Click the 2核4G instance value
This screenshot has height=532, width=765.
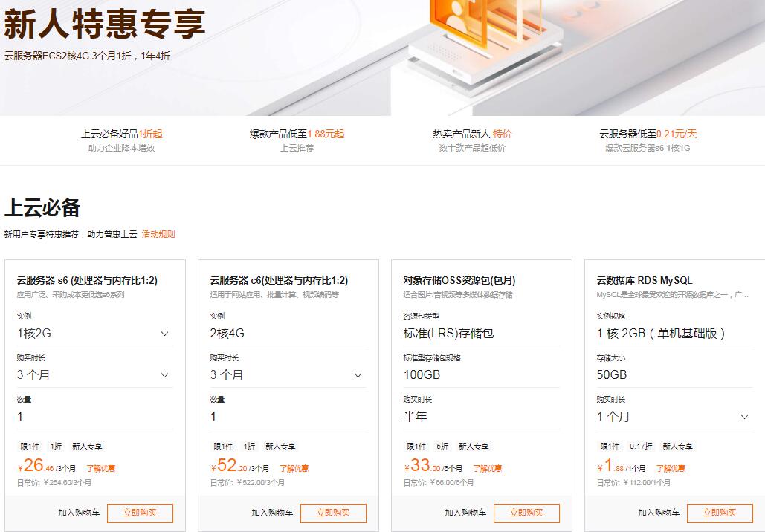tap(227, 334)
